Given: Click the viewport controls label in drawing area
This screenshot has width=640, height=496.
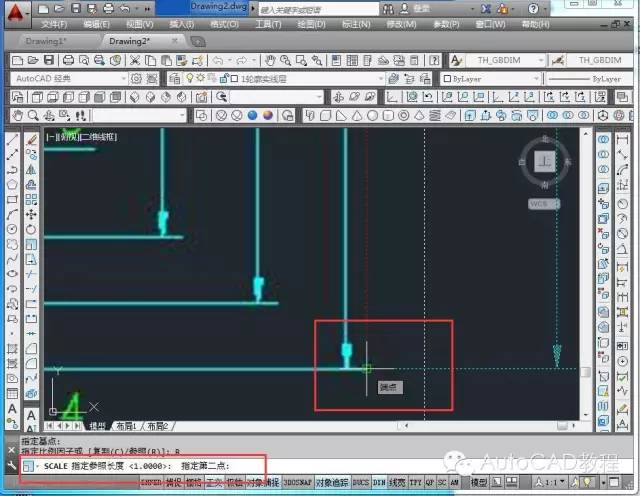Looking at the screenshot, I should coord(82,137).
